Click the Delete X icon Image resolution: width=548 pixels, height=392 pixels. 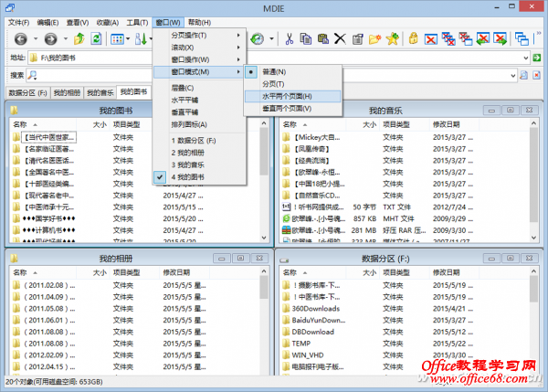340,38
